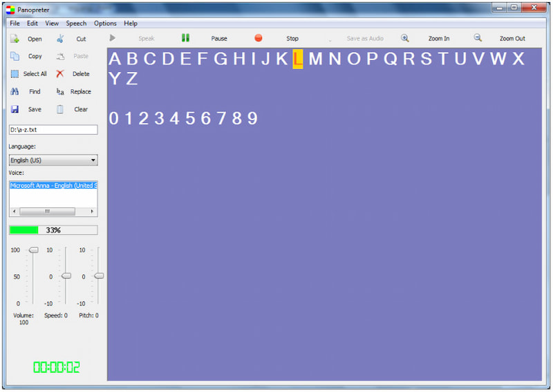Click the Volume slider handle

[x=33, y=250]
